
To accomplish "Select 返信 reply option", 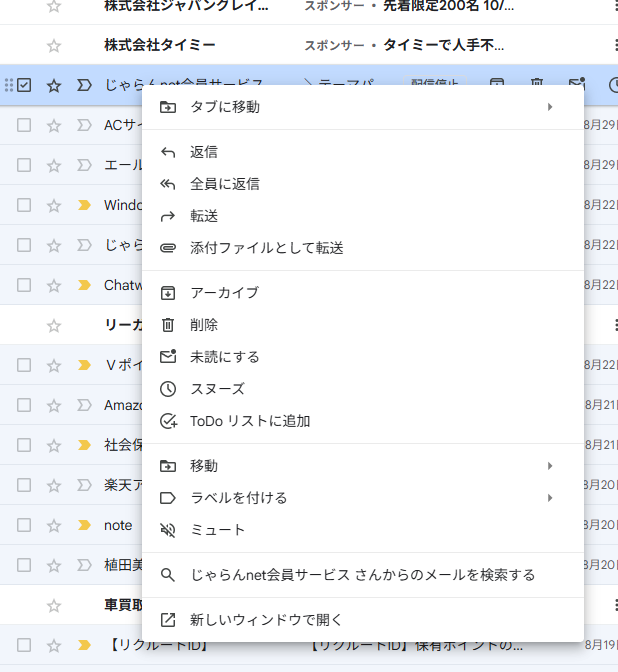I will pyautogui.click(x=363, y=152).
